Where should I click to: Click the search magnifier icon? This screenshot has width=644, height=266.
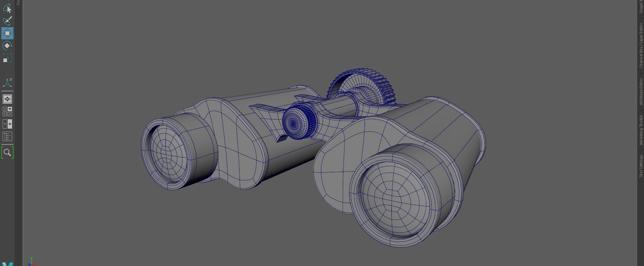(x=7, y=152)
